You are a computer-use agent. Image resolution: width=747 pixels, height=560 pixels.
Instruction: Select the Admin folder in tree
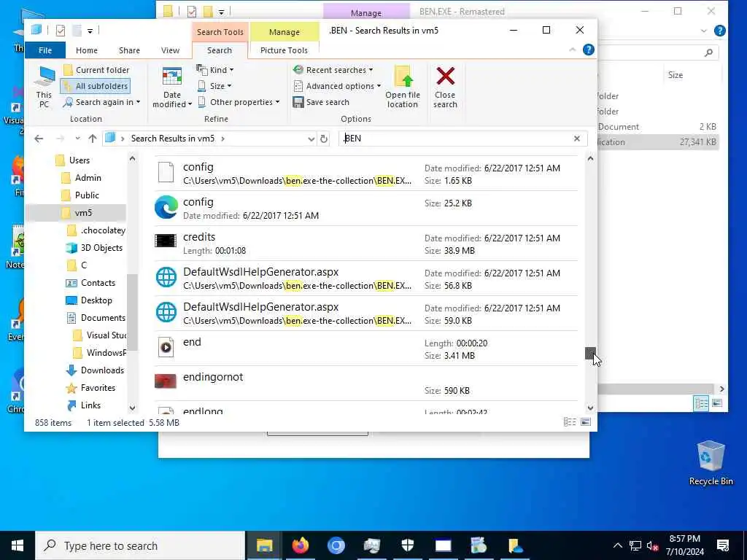(82, 178)
